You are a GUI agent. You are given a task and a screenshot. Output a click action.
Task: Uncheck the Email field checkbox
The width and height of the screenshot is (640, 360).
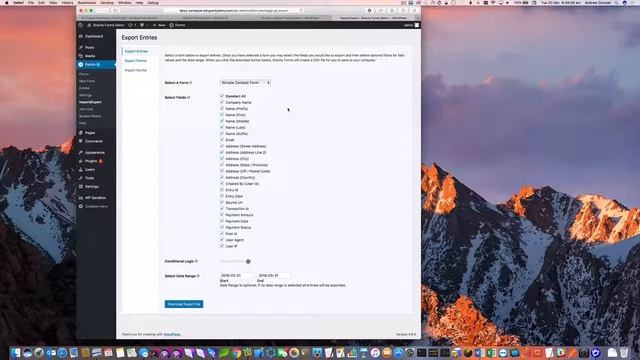pos(222,140)
